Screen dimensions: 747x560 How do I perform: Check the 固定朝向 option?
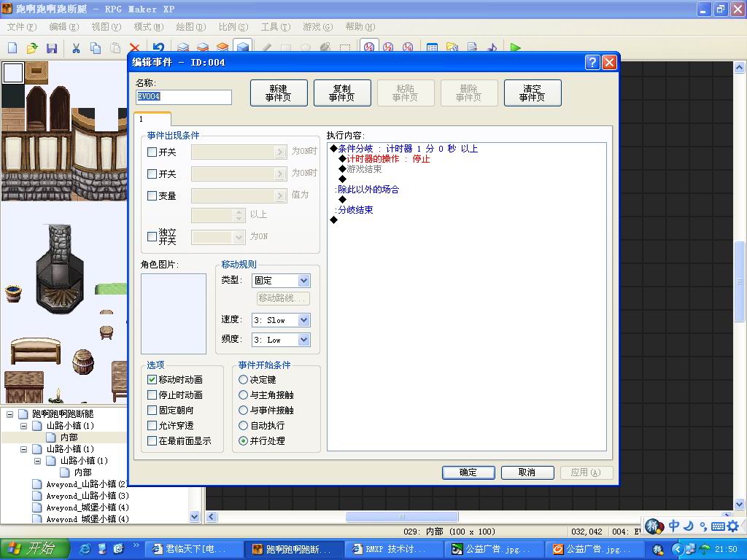coord(152,410)
